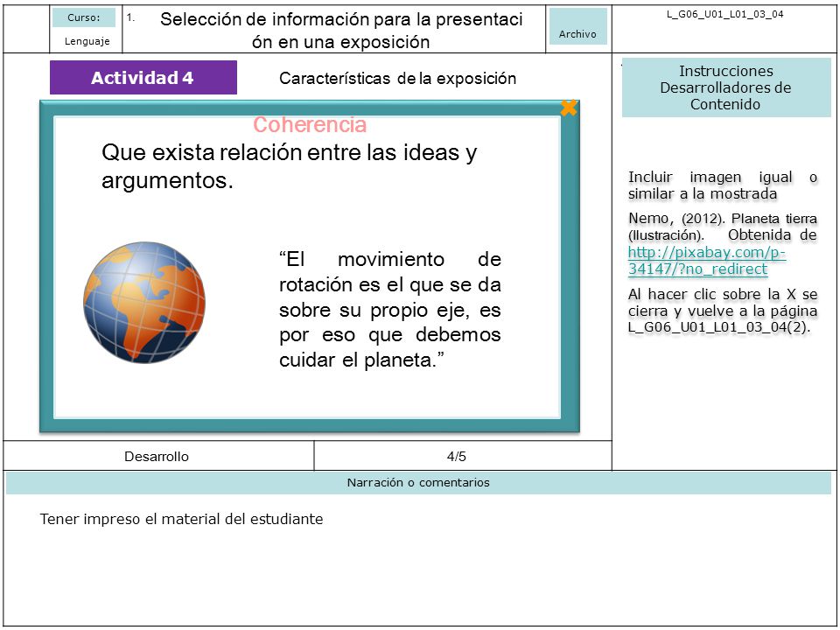Click the purple Actividad 4 label
Image resolution: width=840 pixels, height=630 pixels.
[143, 78]
